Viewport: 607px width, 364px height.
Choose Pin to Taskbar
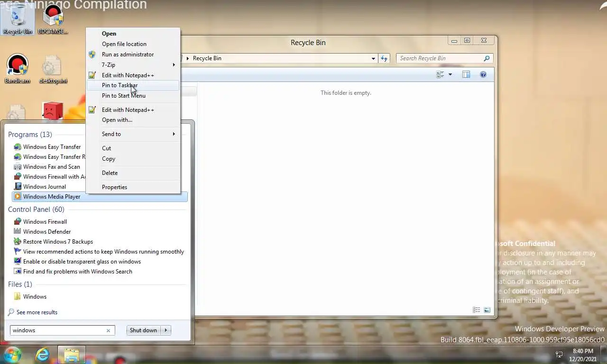(x=133, y=85)
